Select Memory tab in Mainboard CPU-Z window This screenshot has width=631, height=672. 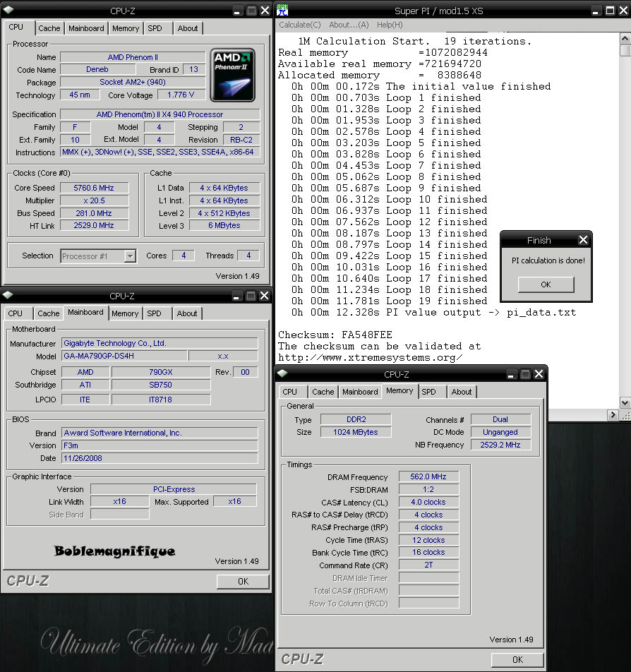pyautogui.click(x=125, y=313)
